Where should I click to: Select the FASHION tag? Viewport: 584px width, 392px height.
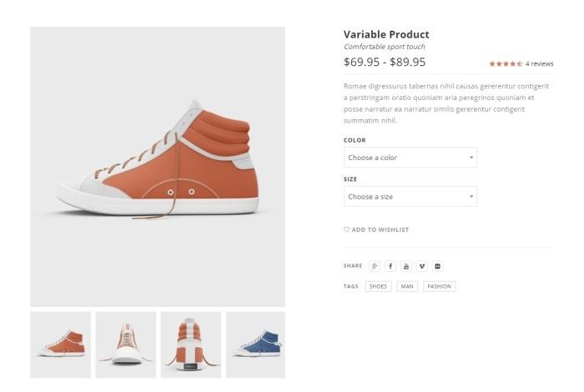439,286
